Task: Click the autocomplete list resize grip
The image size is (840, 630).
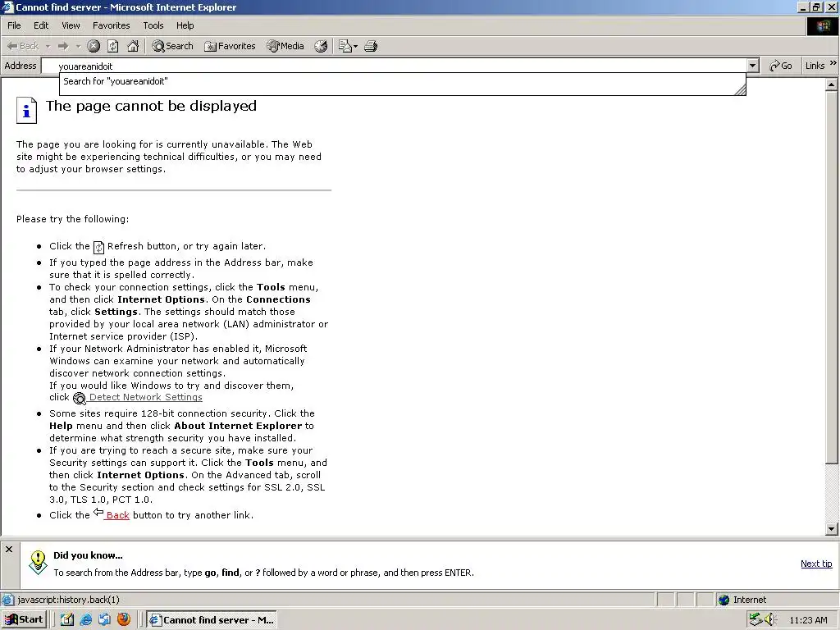Action: [x=741, y=90]
